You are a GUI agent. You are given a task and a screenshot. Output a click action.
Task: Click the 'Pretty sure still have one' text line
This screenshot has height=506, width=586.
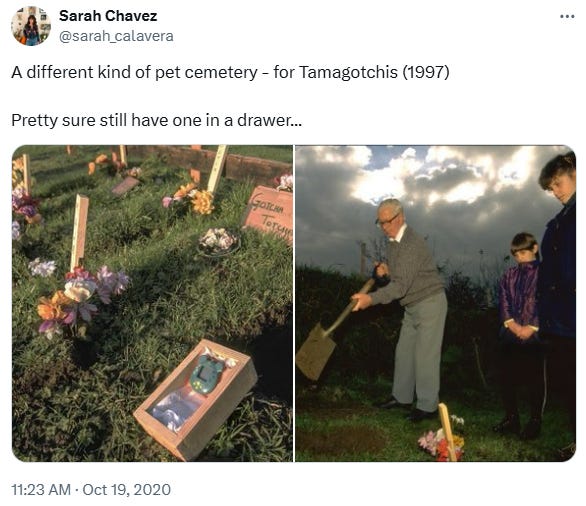point(157,120)
